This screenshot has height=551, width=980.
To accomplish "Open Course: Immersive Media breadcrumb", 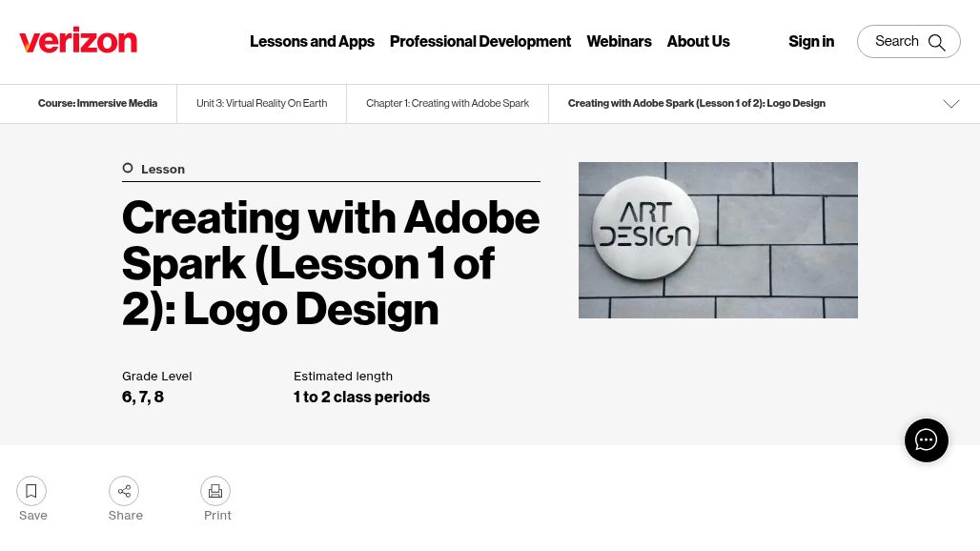I will (x=97, y=103).
